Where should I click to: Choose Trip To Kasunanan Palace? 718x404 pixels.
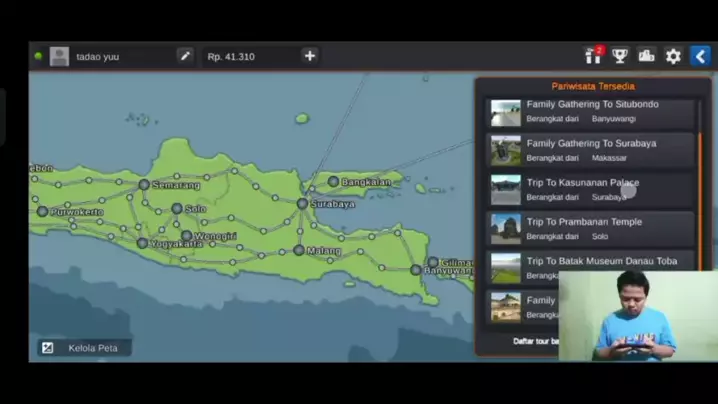coord(591,189)
